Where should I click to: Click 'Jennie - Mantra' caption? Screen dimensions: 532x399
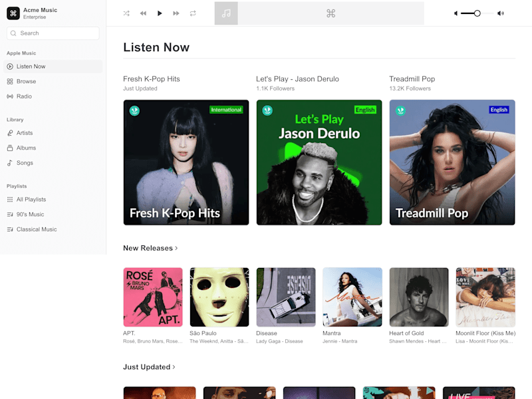(340, 341)
